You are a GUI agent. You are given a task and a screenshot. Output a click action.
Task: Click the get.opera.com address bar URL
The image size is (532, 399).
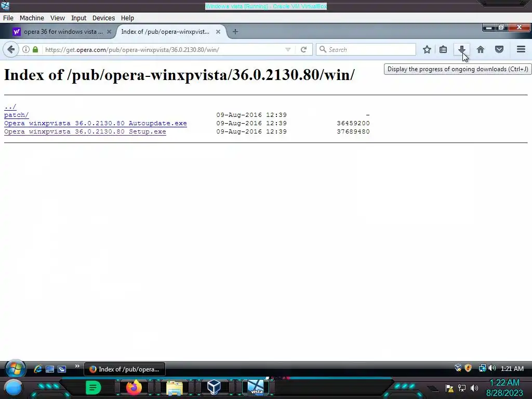[132, 49]
